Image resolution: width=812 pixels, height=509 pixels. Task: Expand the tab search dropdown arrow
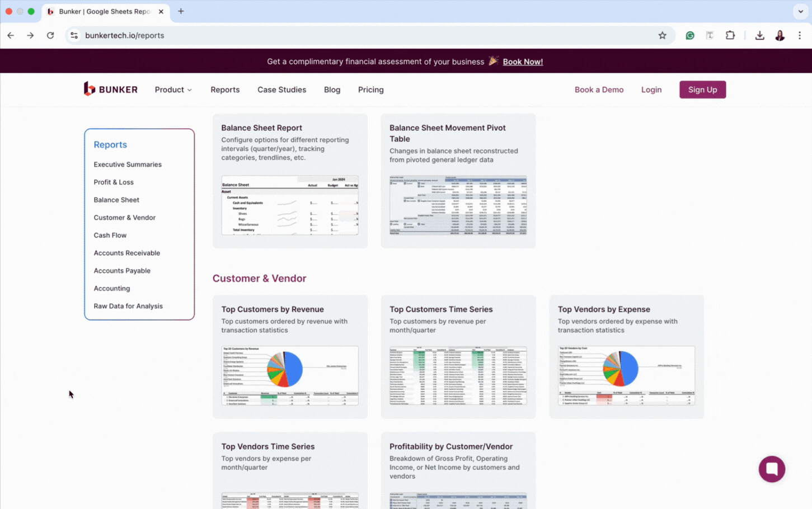[x=801, y=11]
